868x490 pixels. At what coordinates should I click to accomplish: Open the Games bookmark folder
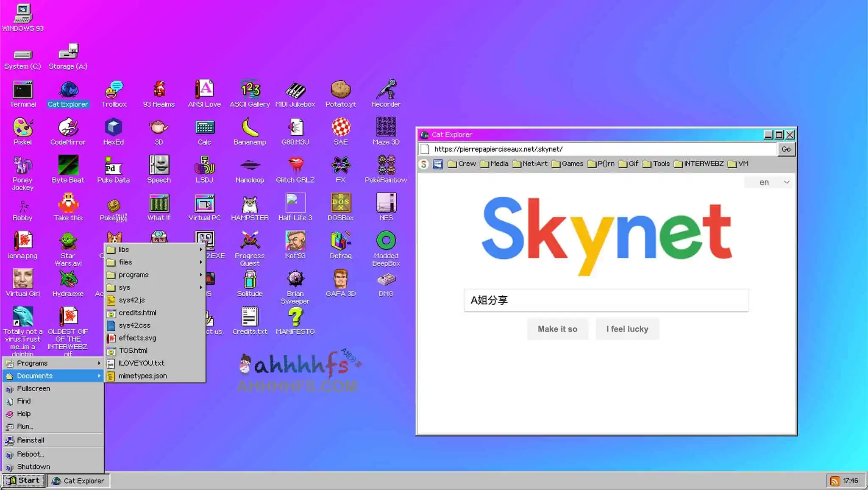pos(568,164)
